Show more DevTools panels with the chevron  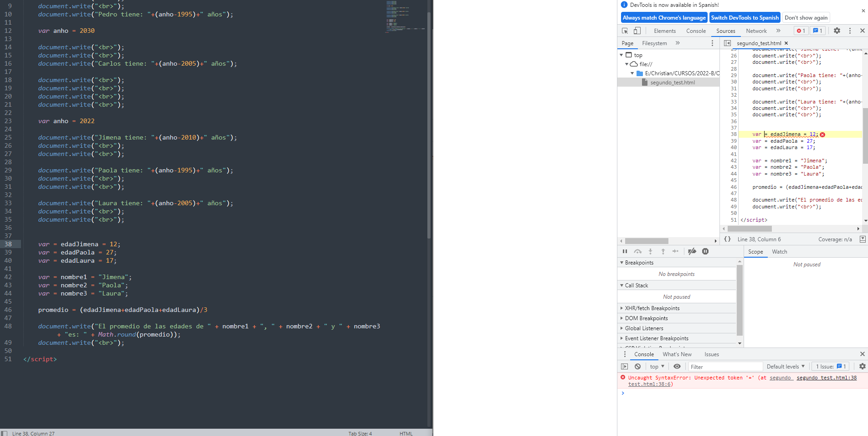point(778,31)
